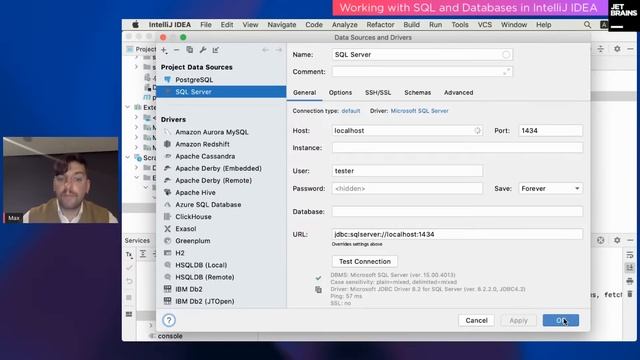Viewport: 640px width, 360px height.
Task: Click the empty Database field
Action: pos(457,212)
